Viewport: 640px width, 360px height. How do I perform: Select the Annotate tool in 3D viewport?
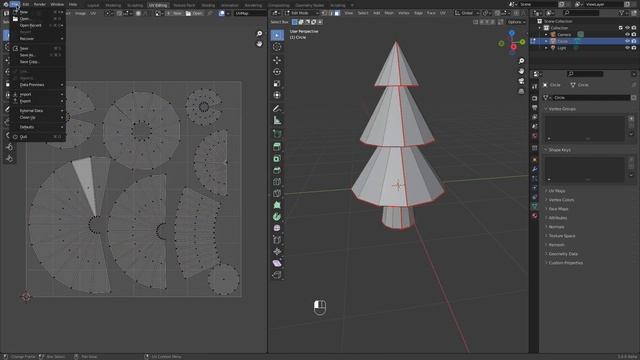(x=277, y=109)
